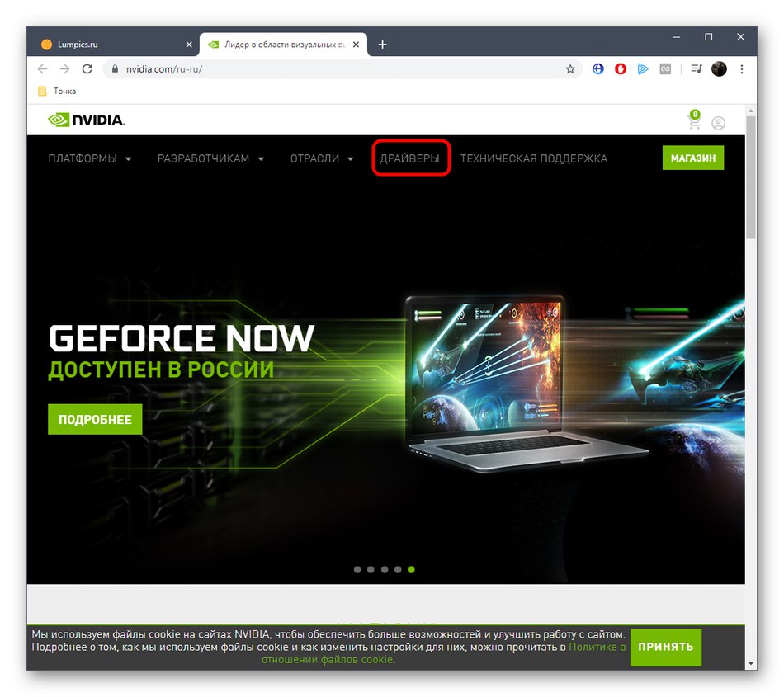Image resolution: width=784 pixels, height=697 pixels.
Task: Click the ПОДРОБНЕЕ button
Action: [95, 419]
